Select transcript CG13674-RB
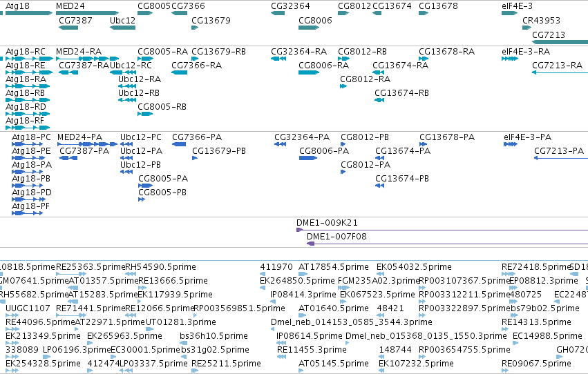The height and width of the screenshot is (374, 588). tap(379, 100)
